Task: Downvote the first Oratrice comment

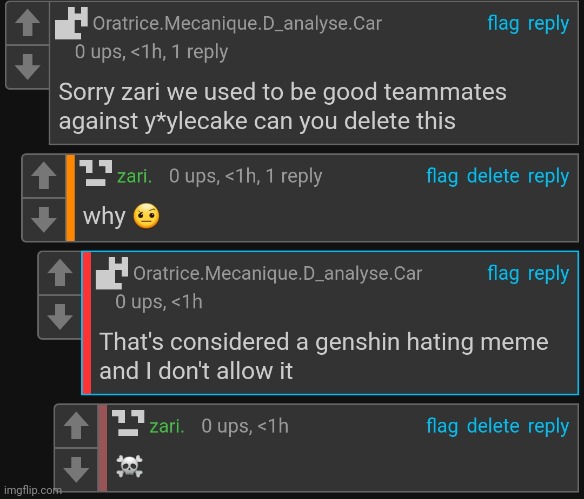Action: click(x=28, y=67)
